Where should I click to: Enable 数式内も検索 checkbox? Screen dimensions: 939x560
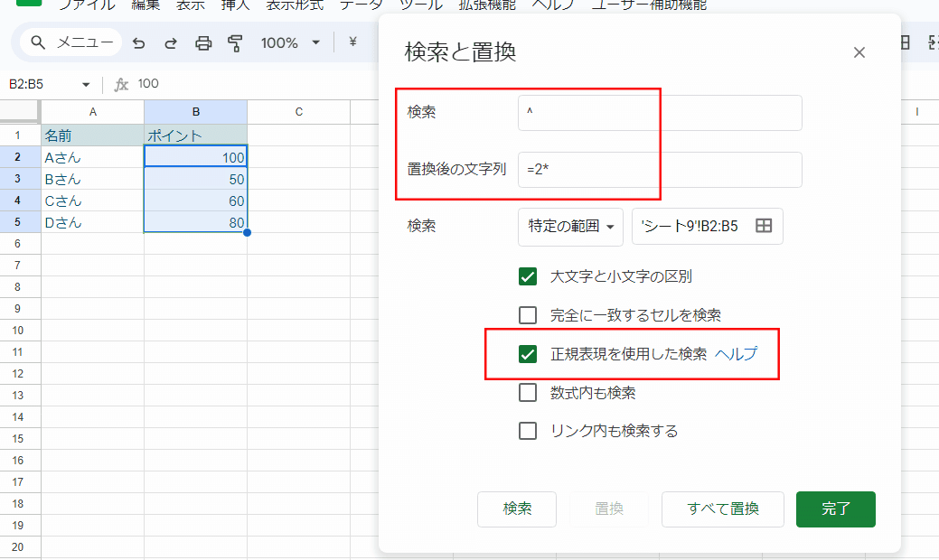(528, 393)
